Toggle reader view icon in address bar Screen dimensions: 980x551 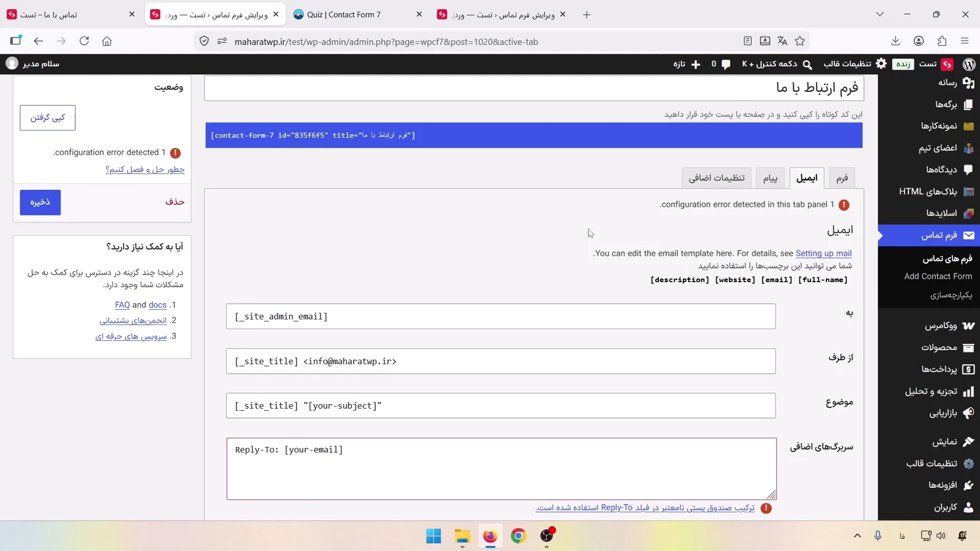747,41
